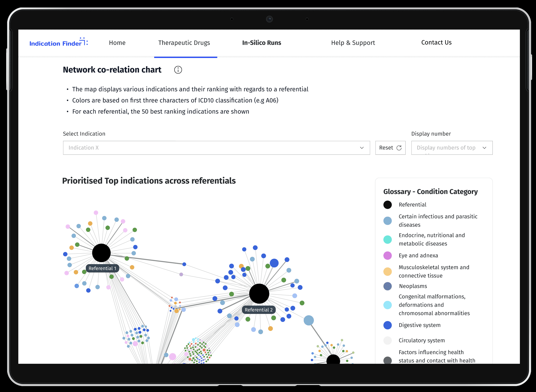Click the Eye and adnexa purple swatch
Viewport: 536px width, 392px height.
pyautogui.click(x=387, y=256)
